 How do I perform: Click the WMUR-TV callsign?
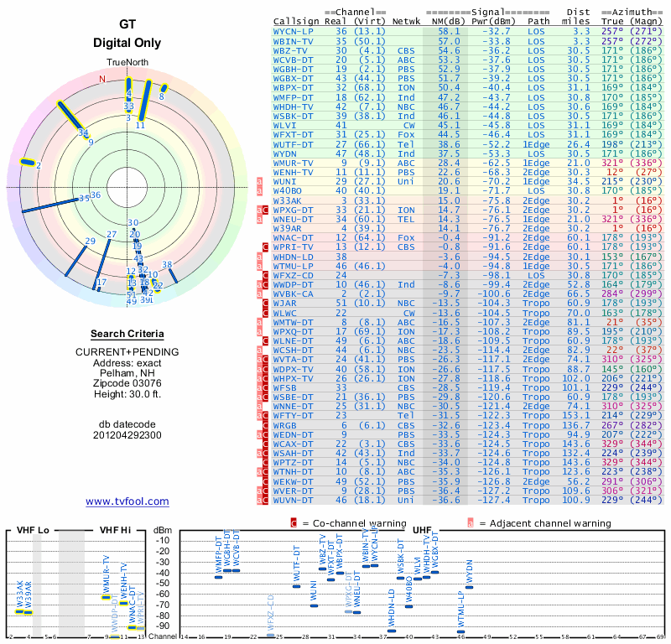click(293, 163)
